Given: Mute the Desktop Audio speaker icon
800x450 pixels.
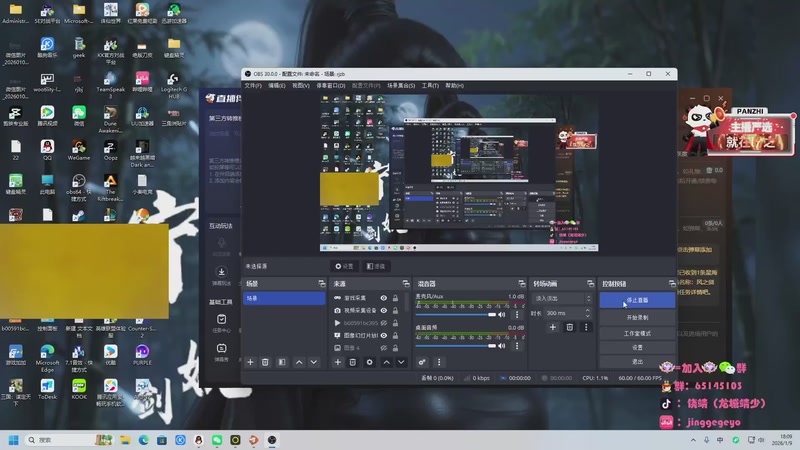Looking at the screenshot, I should pos(502,346).
